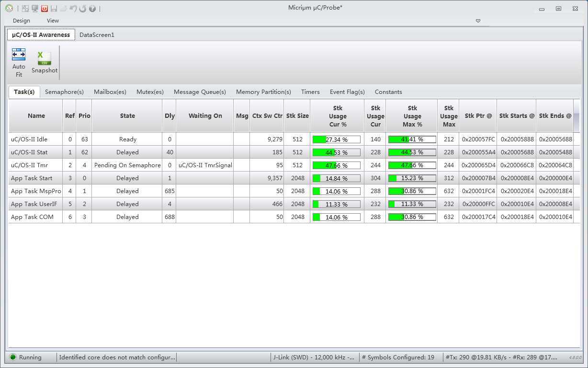Click the J-Link (SWD) 12,000 kHz status entry
Image resolution: width=588 pixels, height=368 pixels.
click(314, 357)
